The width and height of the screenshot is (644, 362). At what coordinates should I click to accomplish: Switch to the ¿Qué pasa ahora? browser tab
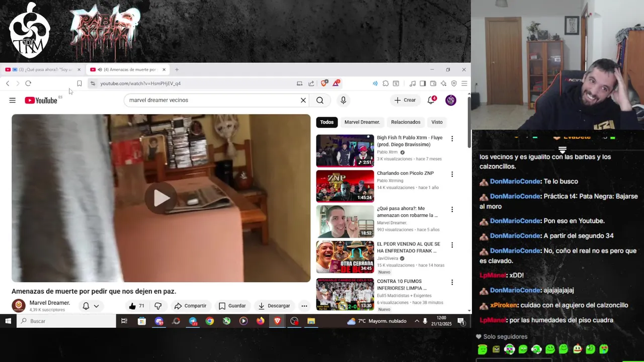click(x=43, y=69)
